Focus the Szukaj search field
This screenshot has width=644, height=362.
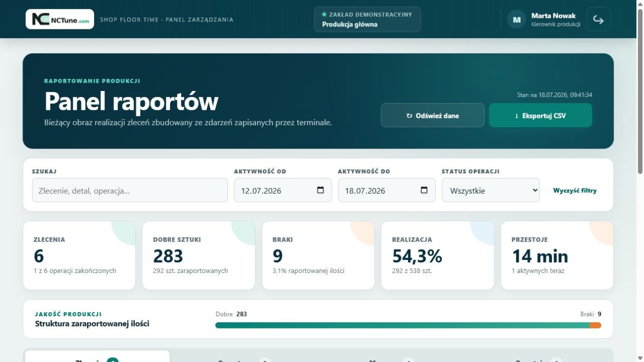coord(130,190)
